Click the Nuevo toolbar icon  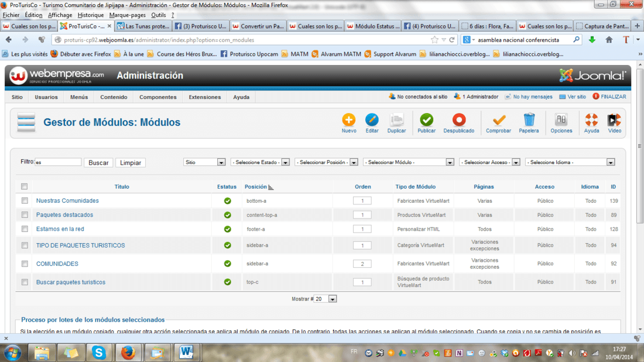[349, 120]
